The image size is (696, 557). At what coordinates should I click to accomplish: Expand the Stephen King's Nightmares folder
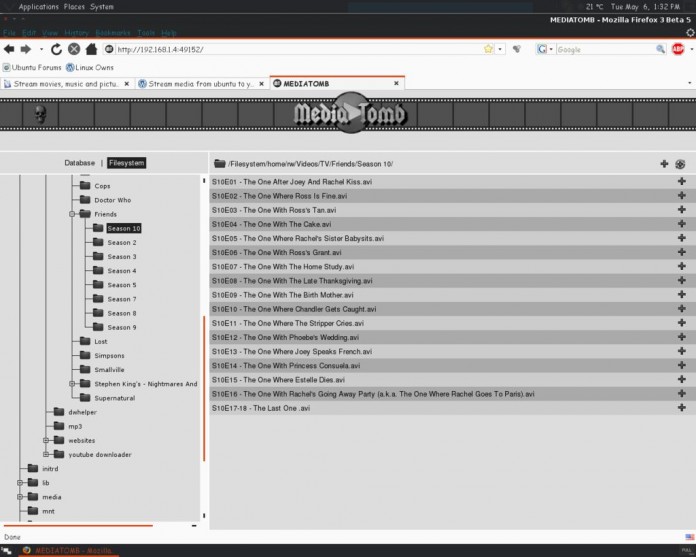[x=72, y=383]
